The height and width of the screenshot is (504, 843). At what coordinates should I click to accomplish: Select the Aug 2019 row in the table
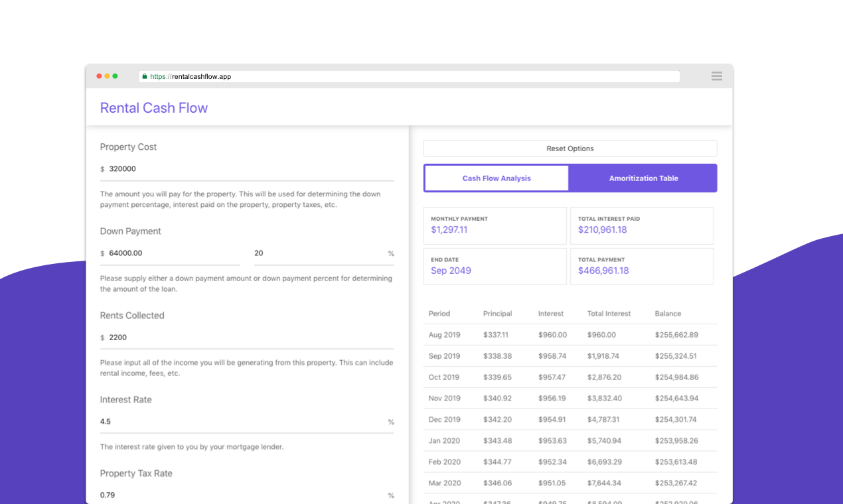click(x=570, y=335)
